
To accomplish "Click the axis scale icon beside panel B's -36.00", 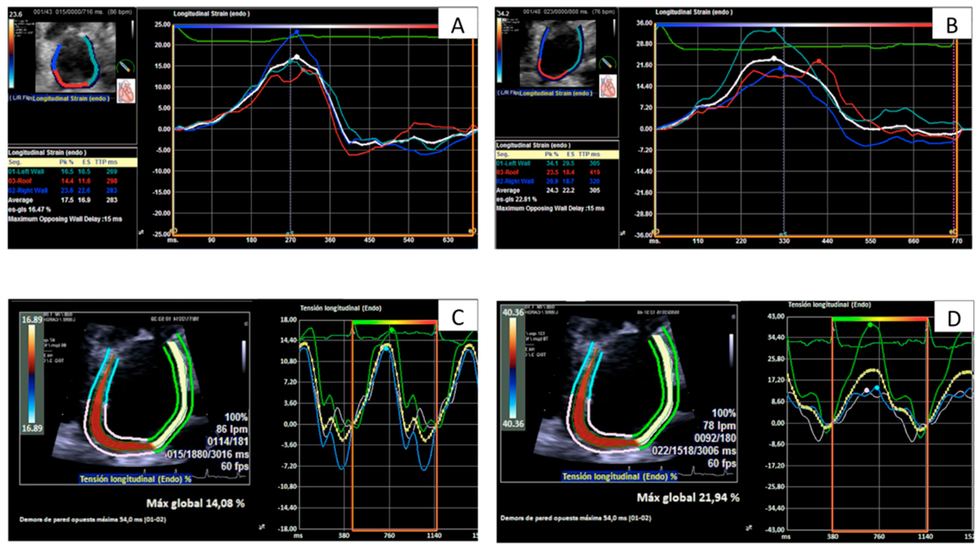I will (623, 233).
